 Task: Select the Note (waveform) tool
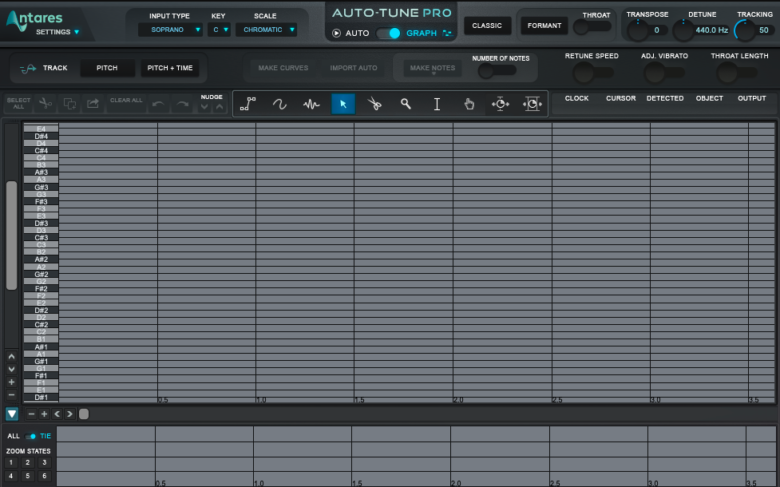[311, 103]
